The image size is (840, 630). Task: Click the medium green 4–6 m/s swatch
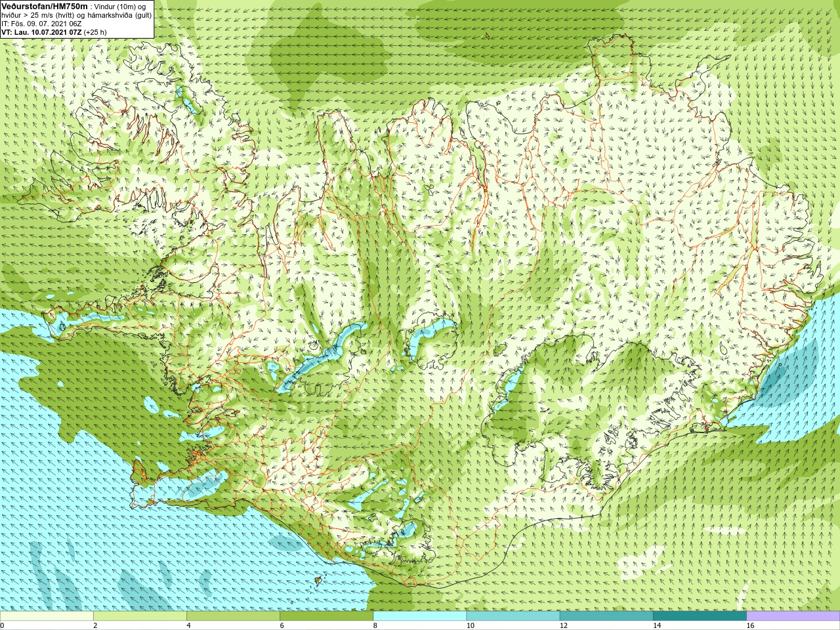[x=233, y=616]
